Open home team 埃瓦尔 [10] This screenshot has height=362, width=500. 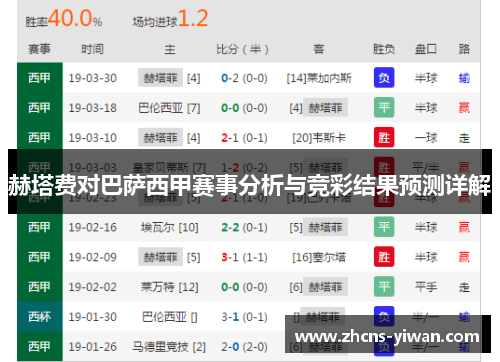click(169, 227)
